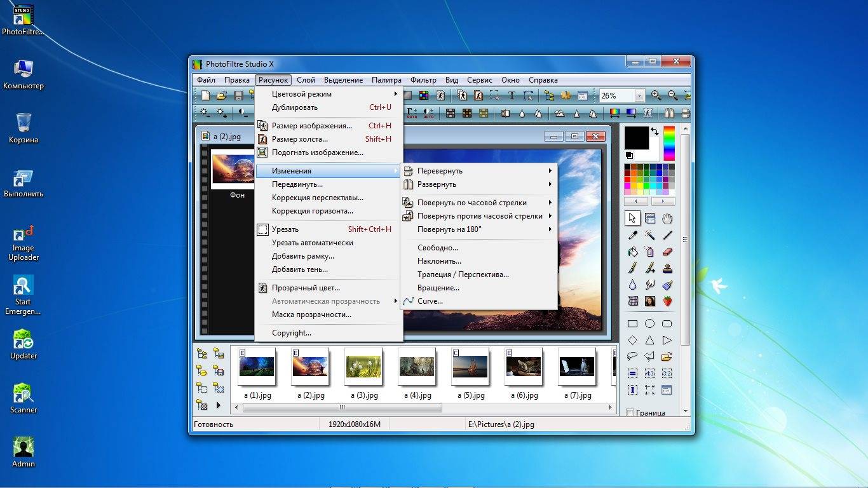This screenshot has width=868, height=488.
Task: Increase brightness with the sun plus icon
Action: (x=222, y=113)
